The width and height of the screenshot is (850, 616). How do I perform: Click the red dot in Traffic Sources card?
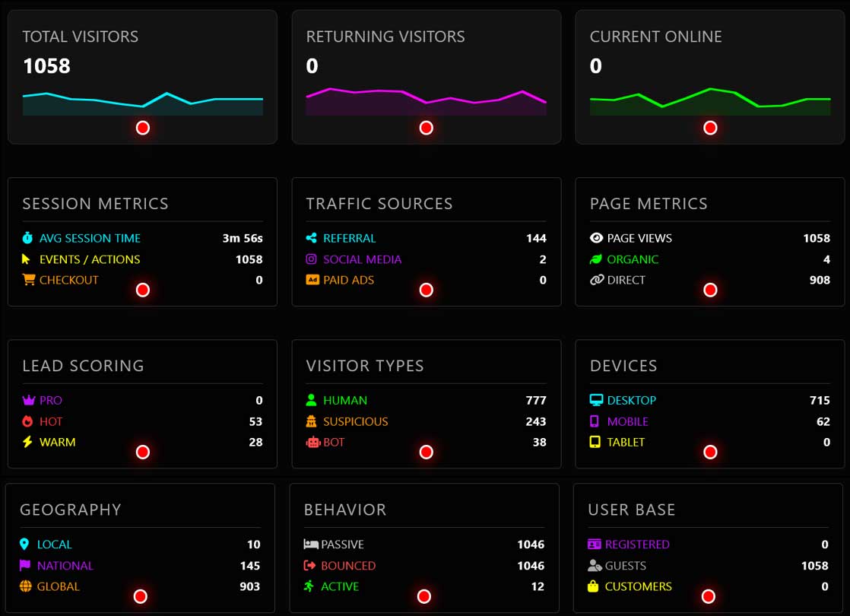(427, 290)
